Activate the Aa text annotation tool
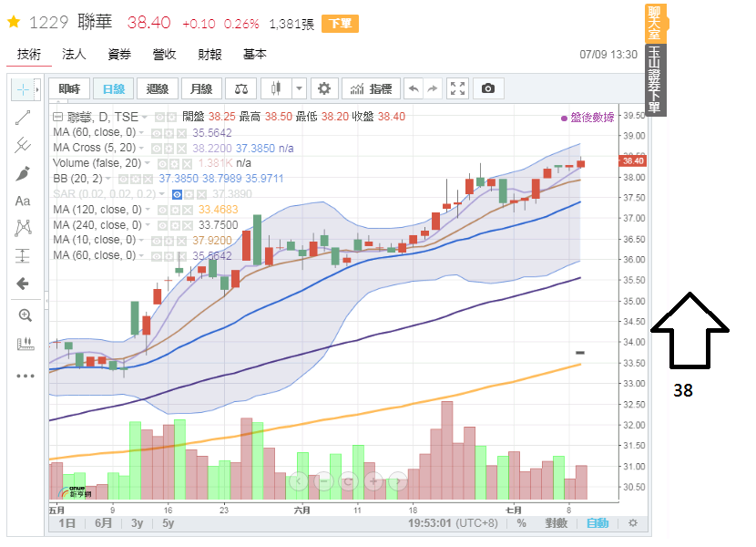Viewport: 756px width, 547px height. [23, 201]
